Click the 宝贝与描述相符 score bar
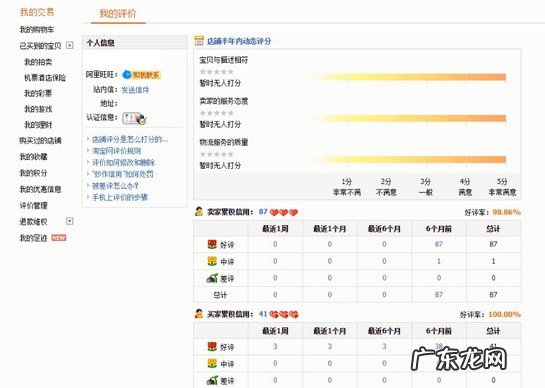The width and height of the screenshot is (545, 388). pyautogui.click(x=409, y=77)
